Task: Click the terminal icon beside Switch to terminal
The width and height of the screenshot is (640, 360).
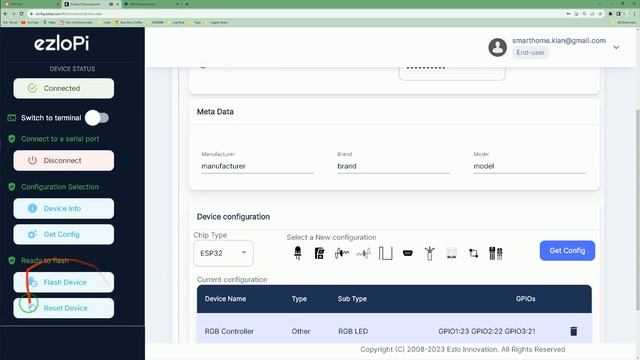Action: (12, 118)
